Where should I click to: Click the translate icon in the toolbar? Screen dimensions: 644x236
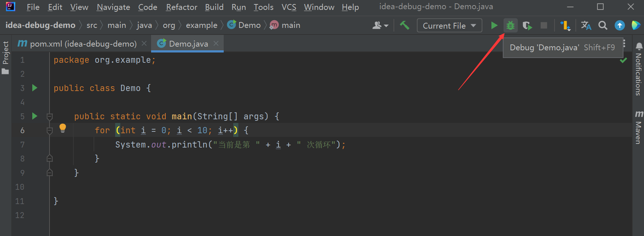click(586, 25)
